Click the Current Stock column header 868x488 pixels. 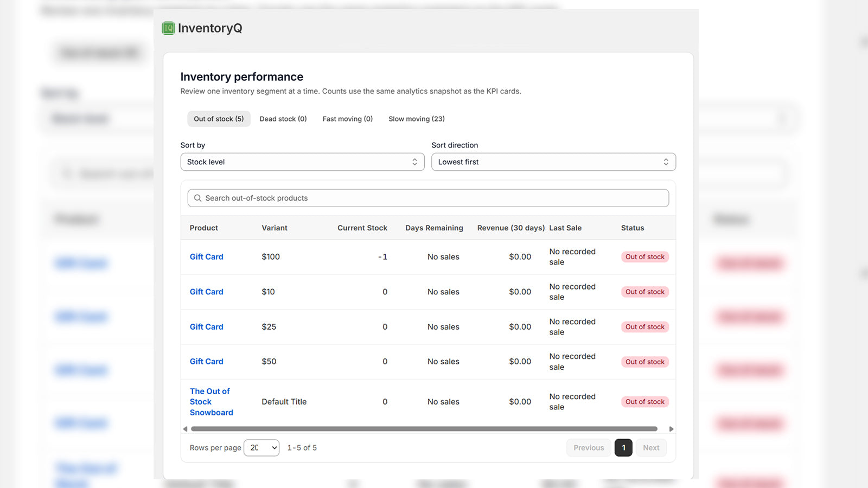[362, 228]
